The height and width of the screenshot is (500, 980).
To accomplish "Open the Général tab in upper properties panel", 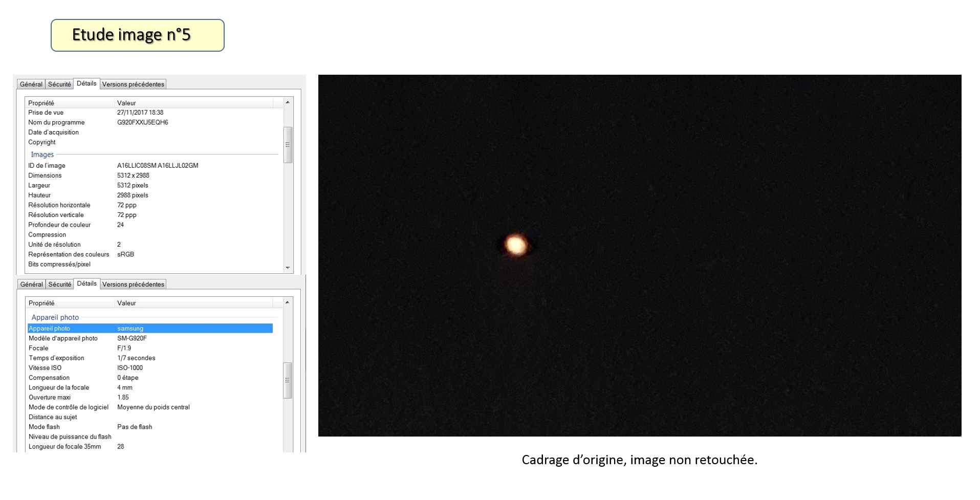I will (x=31, y=84).
